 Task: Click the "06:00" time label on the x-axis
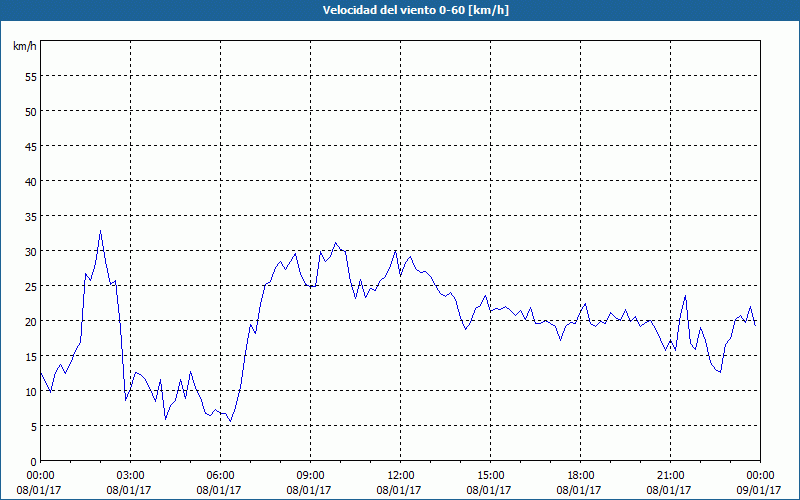tap(220, 476)
